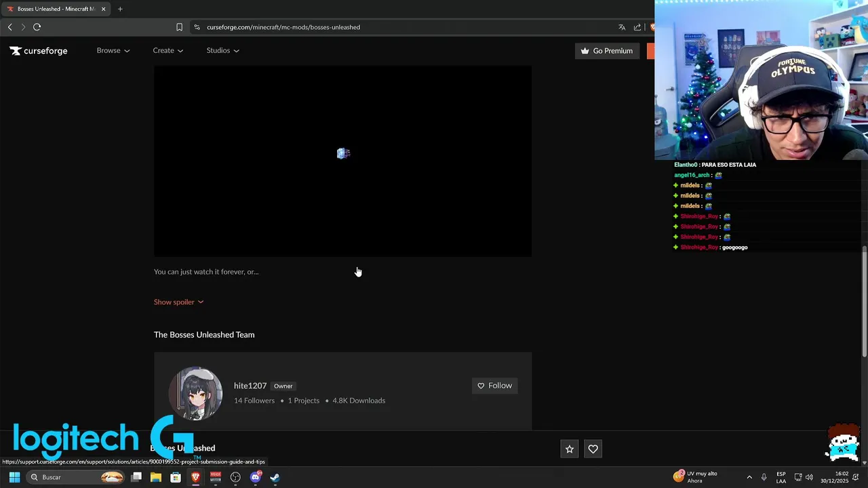
Task: Open the hite1207 username link
Action: [250, 386]
